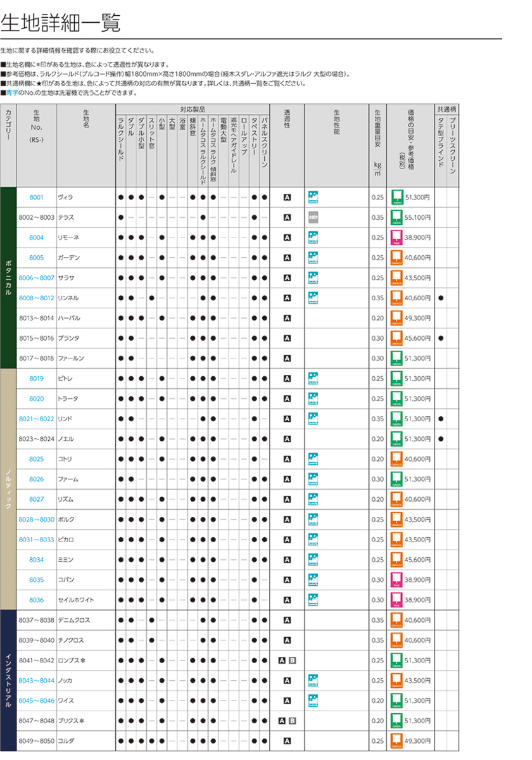
Task: Click the タペストリー column header
Action: point(254,137)
